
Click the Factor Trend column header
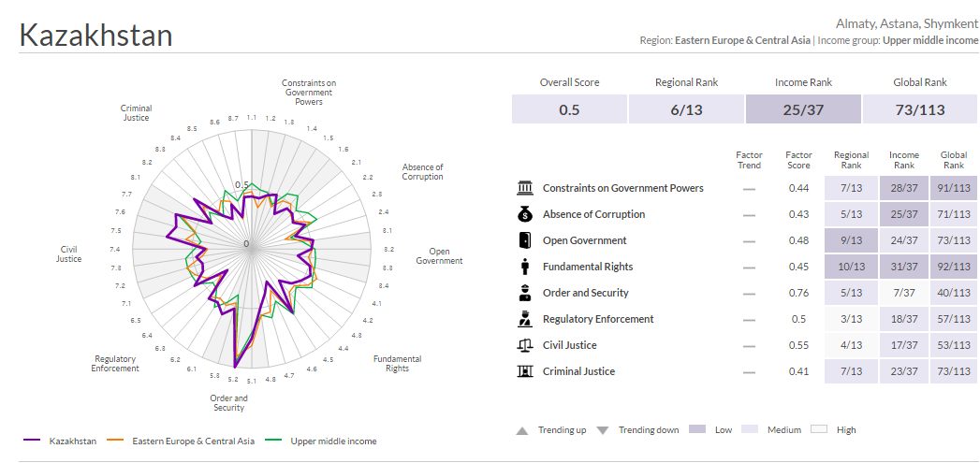tap(749, 160)
